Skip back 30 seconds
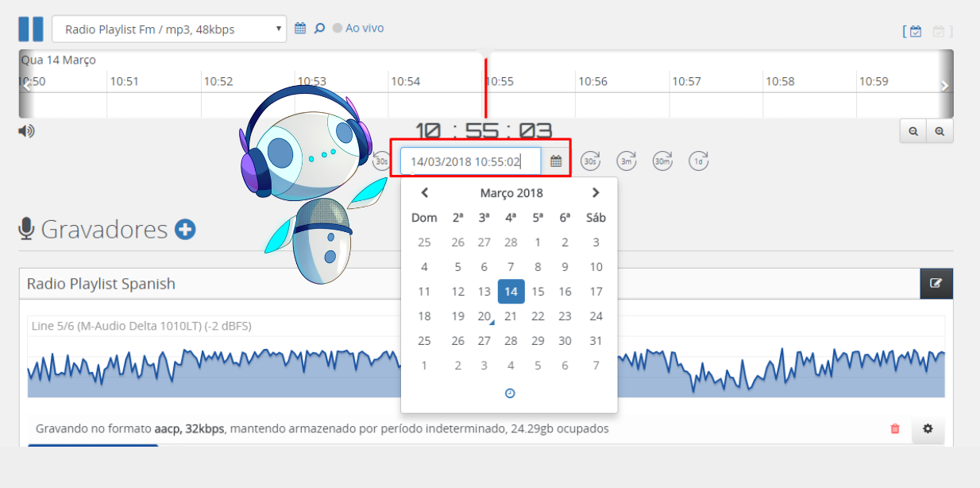The width and height of the screenshot is (980, 488). pyautogui.click(x=381, y=161)
